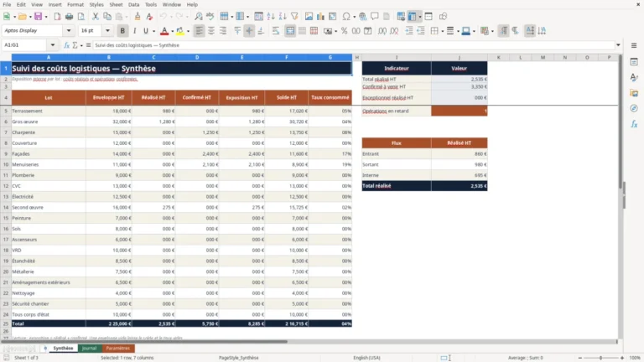Open the font color dropdown arrow

(x=173, y=31)
